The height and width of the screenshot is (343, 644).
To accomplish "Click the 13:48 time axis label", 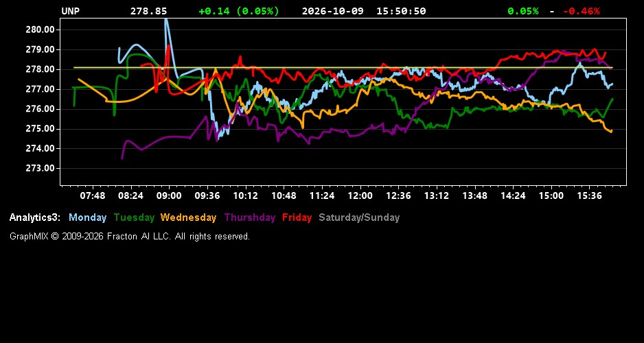I will (x=475, y=196).
